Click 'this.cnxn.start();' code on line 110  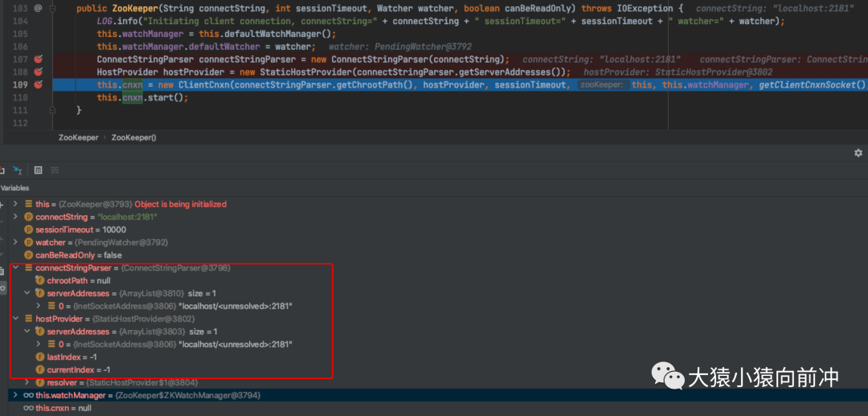143,97
